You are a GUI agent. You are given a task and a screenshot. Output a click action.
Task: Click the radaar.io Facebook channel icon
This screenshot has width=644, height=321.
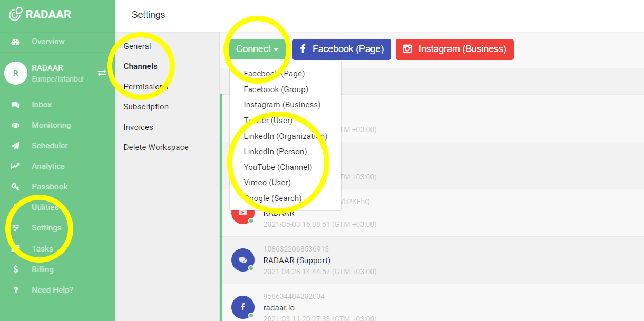click(x=242, y=307)
